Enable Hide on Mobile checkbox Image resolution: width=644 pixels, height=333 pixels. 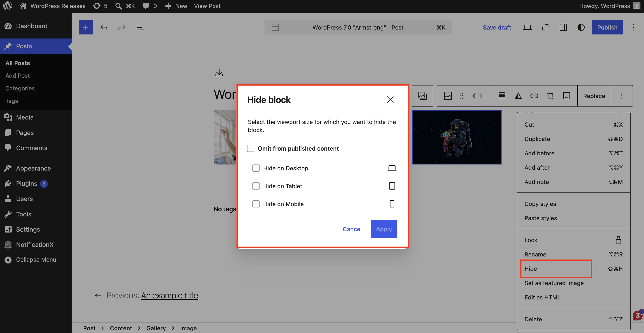point(256,204)
